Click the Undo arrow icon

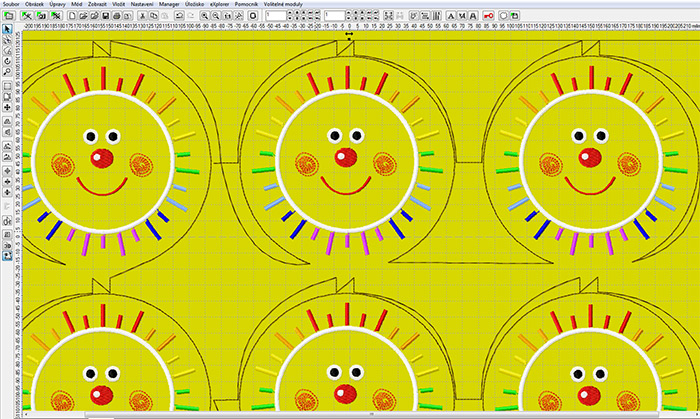pos(179,16)
